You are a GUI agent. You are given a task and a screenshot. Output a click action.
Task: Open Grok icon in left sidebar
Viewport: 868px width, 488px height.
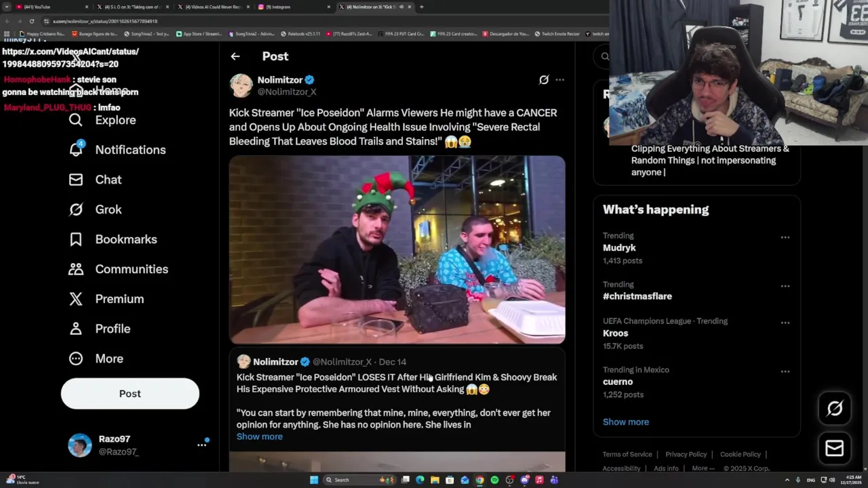click(76, 209)
